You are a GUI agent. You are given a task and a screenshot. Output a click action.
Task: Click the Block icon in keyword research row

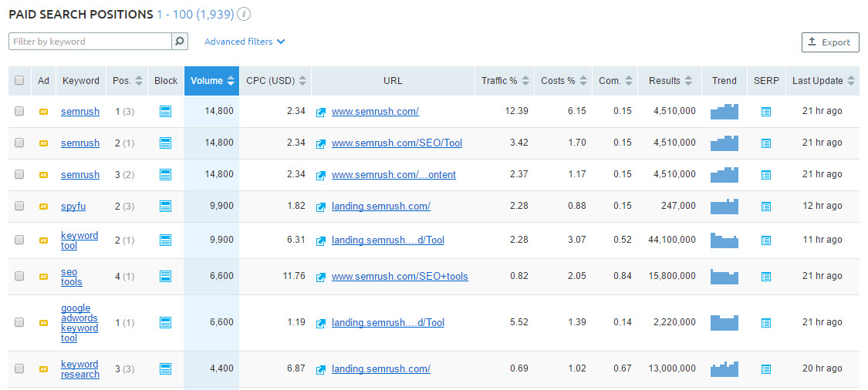point(166,369)
